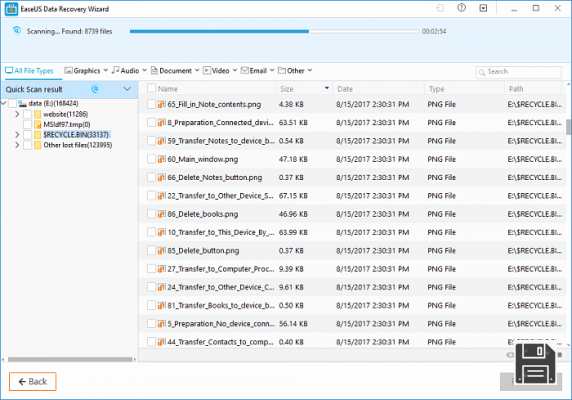
Task: Click the 60_Main_window.png file icon
Action: pyautogui.click(x=161, y=159)
